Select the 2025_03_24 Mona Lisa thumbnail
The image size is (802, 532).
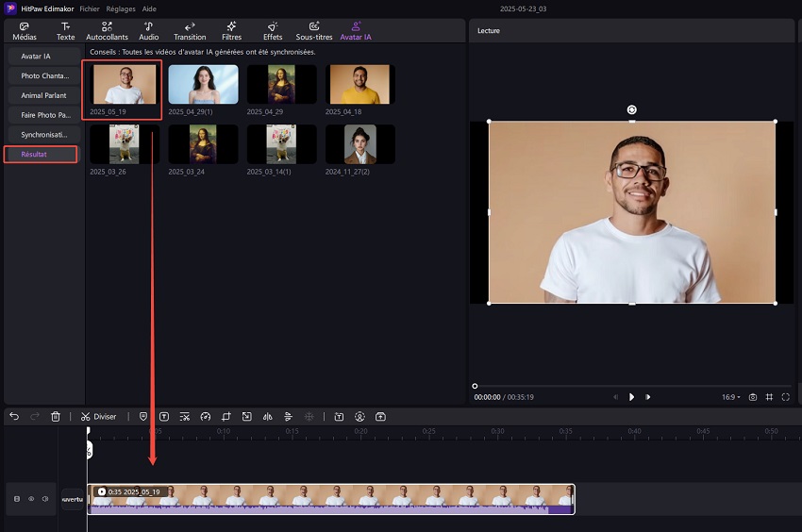click(203, 144)
